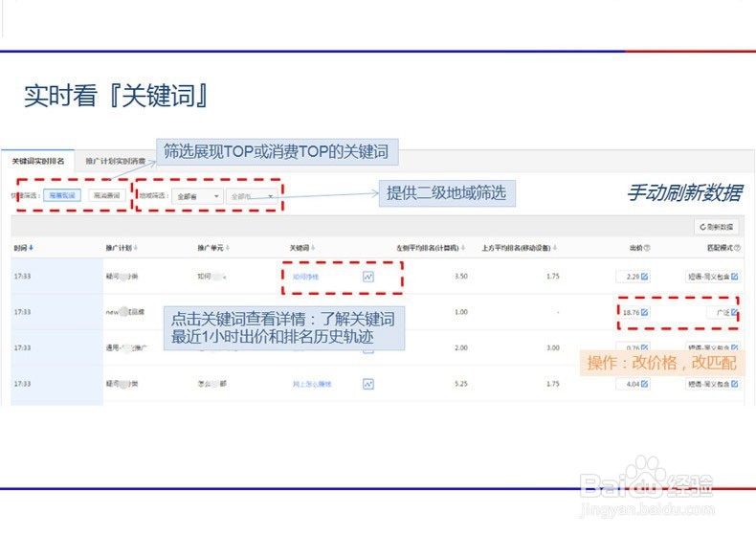Open the 全部省 province dropdown
This screenshot has width=756, height=536.
coord(198,196)
